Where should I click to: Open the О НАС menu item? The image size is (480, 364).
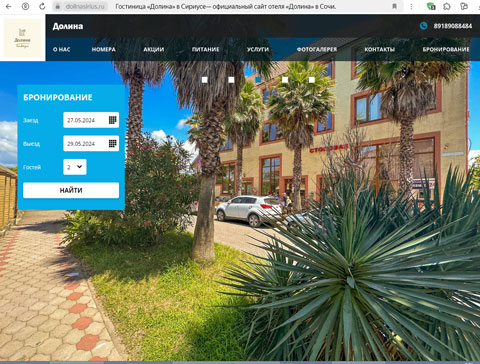(x=62, y=49)
